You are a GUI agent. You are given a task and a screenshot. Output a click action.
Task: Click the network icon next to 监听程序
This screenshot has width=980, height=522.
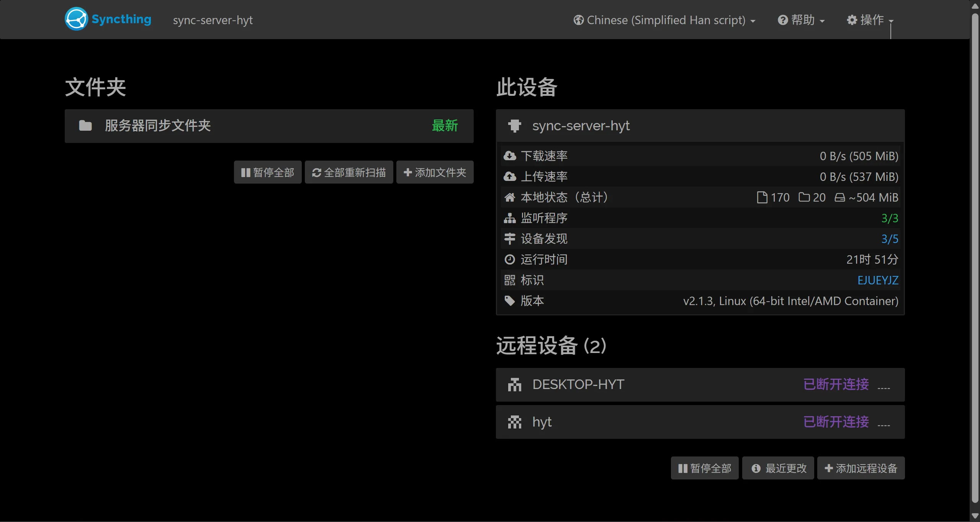[510, 218]
